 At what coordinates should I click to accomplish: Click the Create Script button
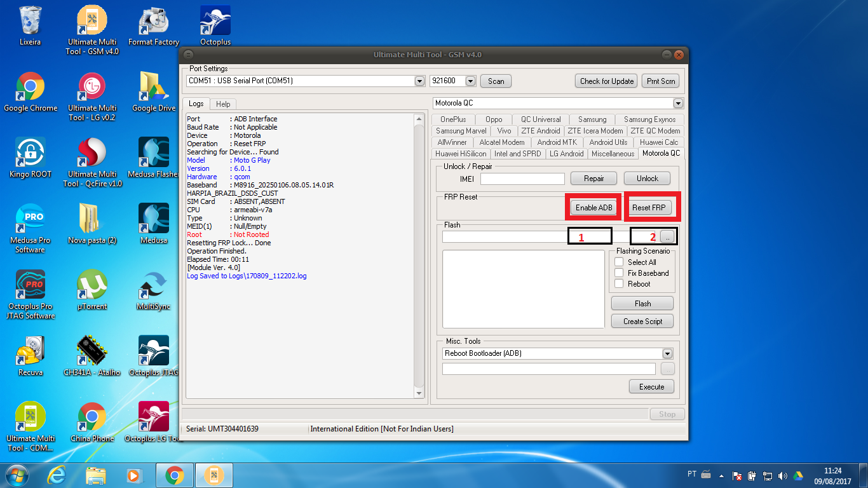pyautogui.click(x=642, y=322)
